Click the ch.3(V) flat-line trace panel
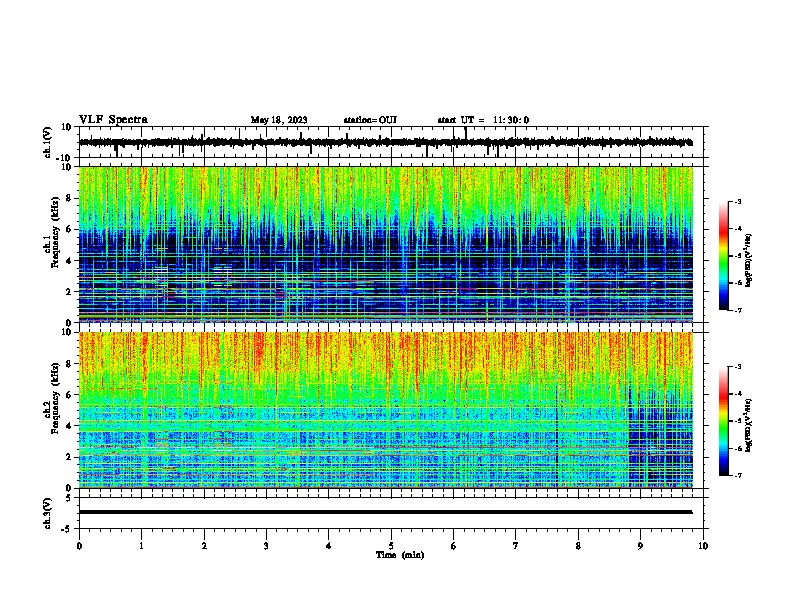The width and height of the screenshot is (792, 612). (x=393, y=513)
